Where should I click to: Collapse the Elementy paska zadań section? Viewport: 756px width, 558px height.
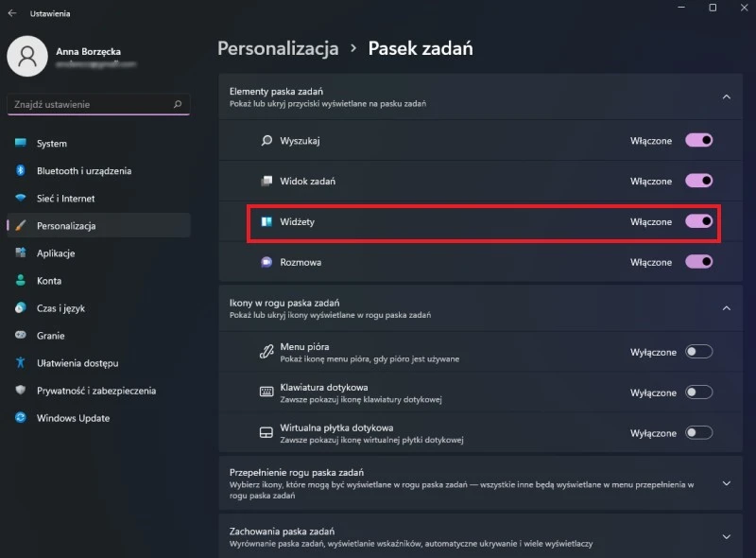pyautogui.click(x=726, y=96)
